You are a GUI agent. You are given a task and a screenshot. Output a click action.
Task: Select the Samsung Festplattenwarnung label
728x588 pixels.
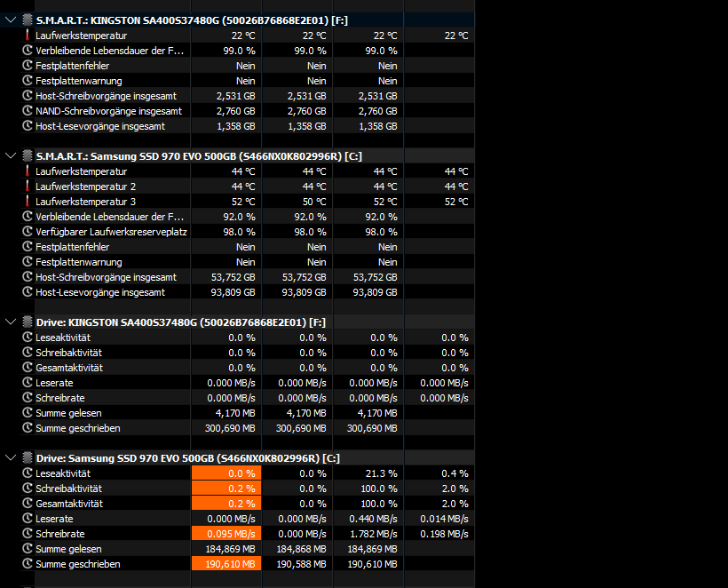coord(78,262)
